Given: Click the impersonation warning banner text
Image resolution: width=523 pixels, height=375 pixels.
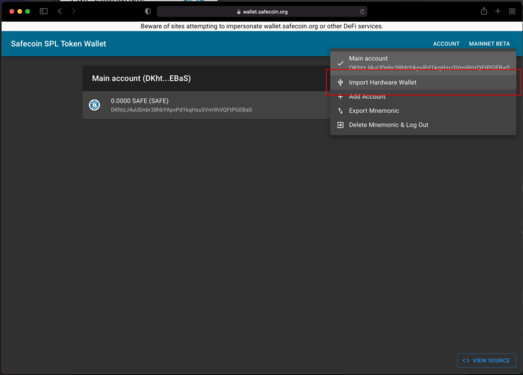Looking at the screenshot, I should pos(262,26).
